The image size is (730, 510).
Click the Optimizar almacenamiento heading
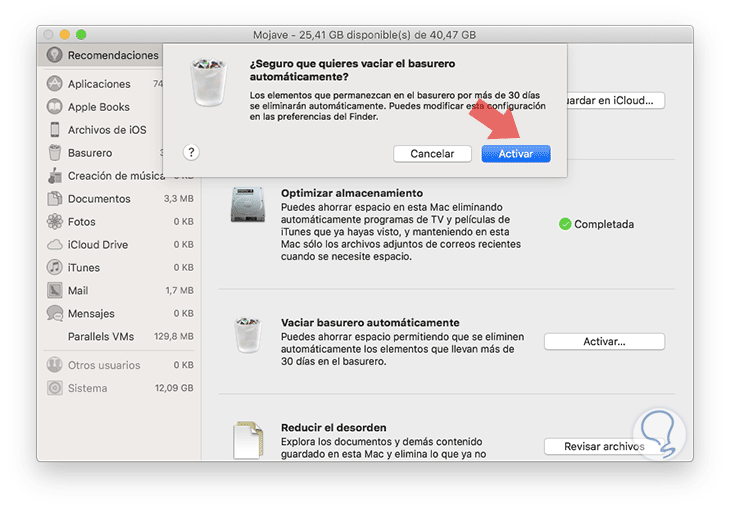(352, 193)
